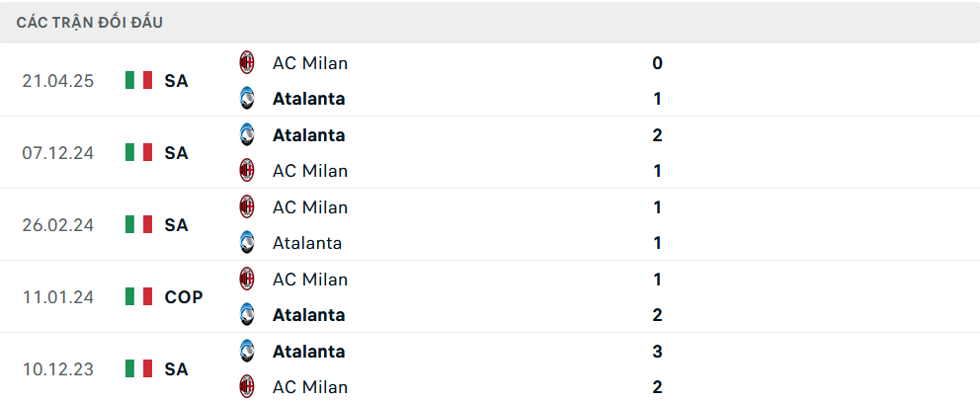
Task: Open AC Milan name in 11.01.24 match
Action: click(x=310, y=280)
